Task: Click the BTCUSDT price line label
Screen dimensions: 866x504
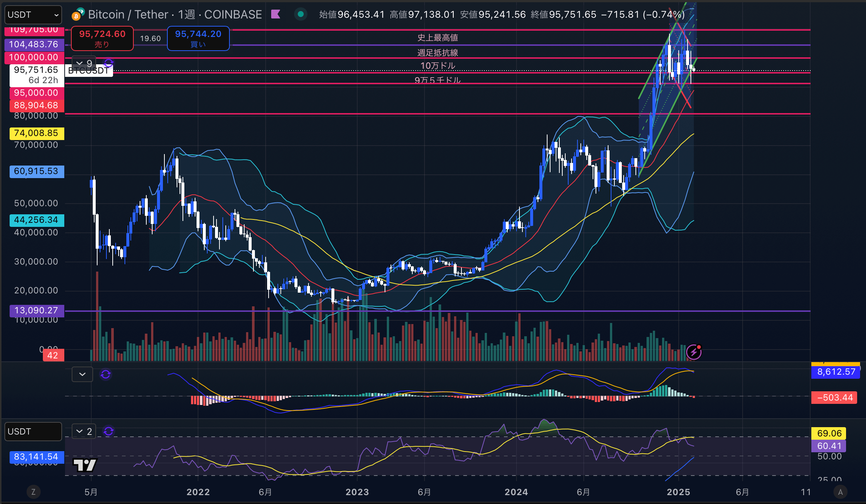Action: tap(89, 71)
